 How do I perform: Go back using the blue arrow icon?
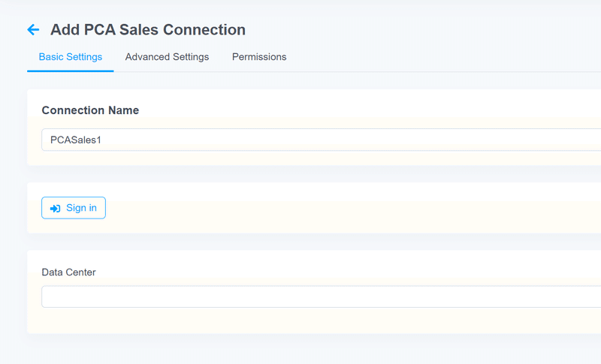pyautogui.click(x=33, y=29)
